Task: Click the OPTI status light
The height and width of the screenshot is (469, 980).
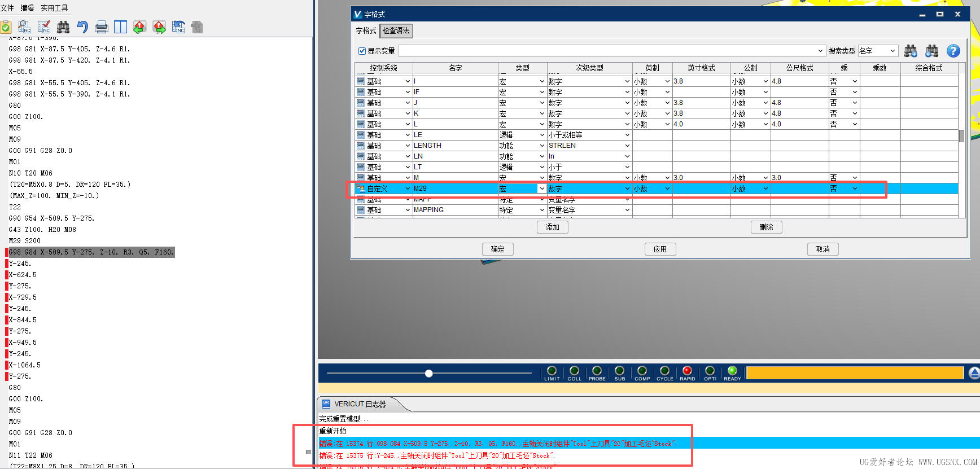Action: pyautogui.click(x=710, y=371)
